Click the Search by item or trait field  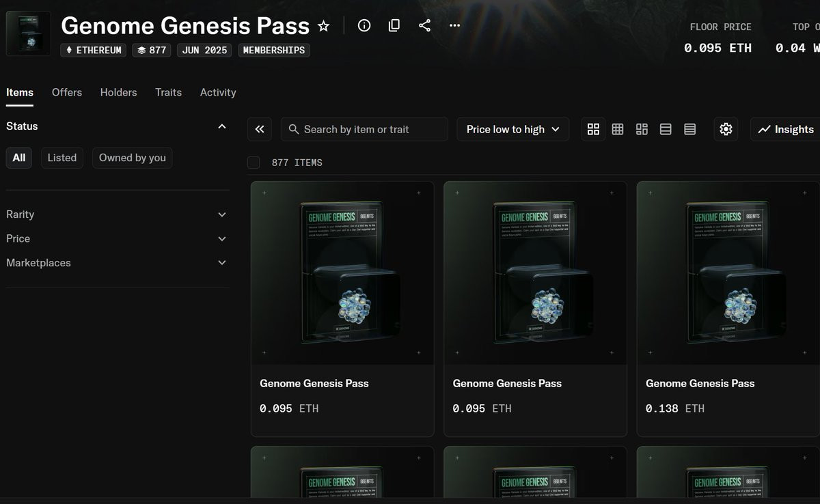364,129
